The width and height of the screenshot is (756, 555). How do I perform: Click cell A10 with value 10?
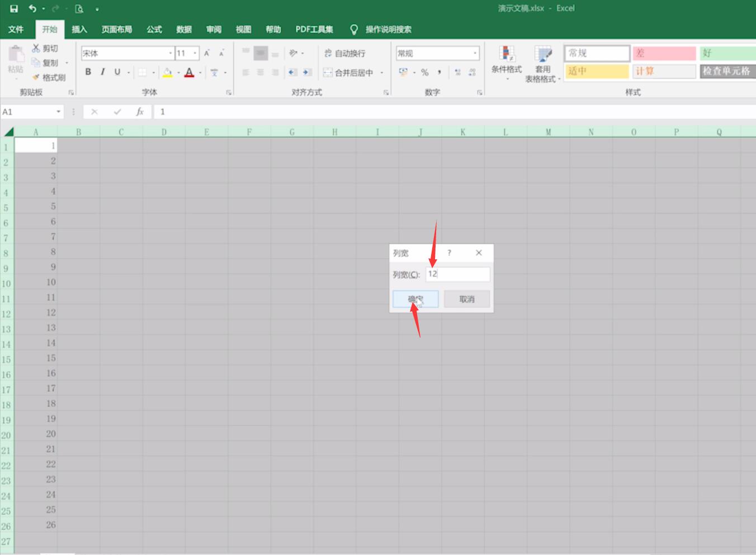tap(36, 282)
